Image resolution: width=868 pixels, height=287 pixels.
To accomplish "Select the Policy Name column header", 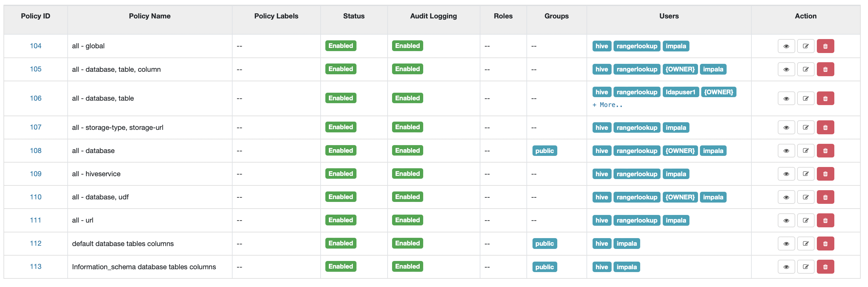I will click(150, 16).
